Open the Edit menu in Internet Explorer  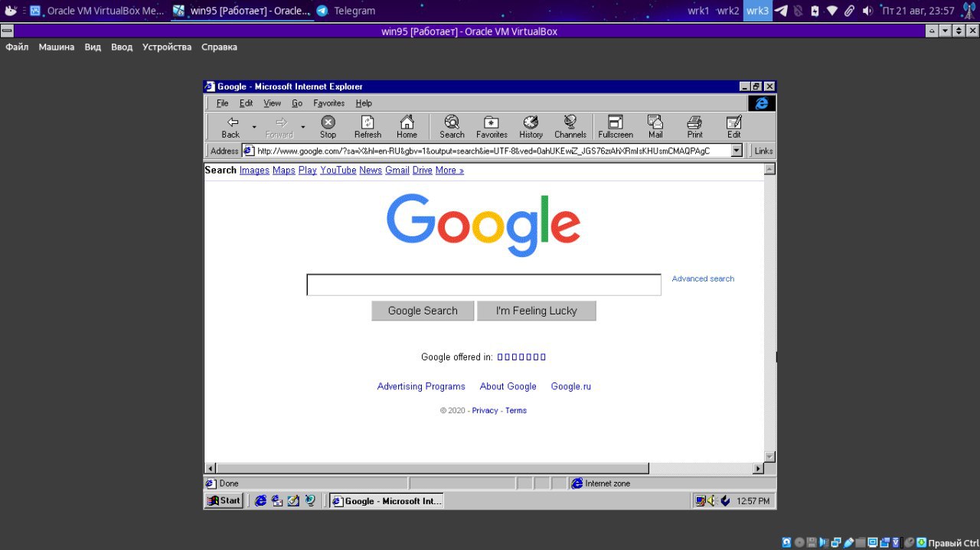tap(246, 103)
